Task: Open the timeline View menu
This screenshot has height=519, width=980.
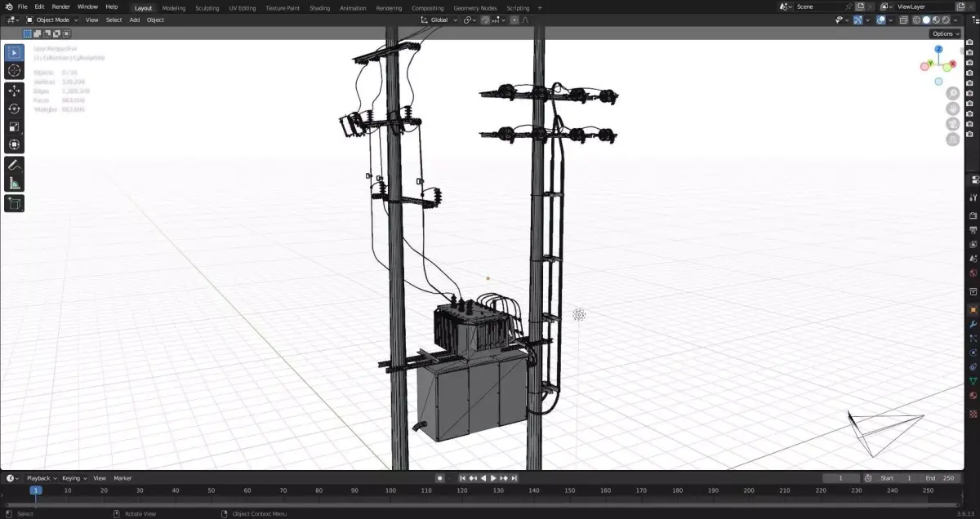Action: [x=100, y=478]
